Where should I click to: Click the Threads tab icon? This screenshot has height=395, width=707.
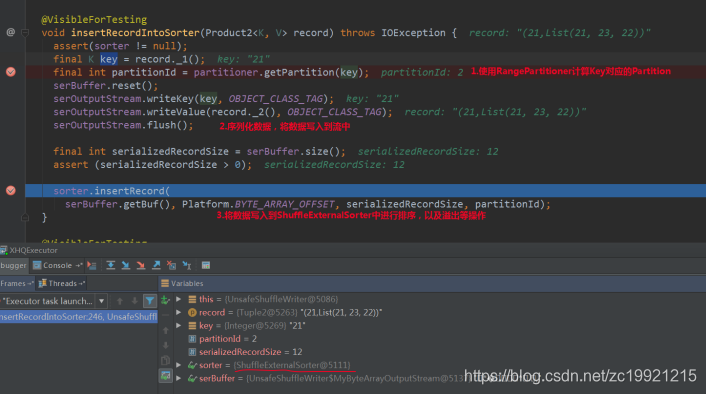point(43,284)
